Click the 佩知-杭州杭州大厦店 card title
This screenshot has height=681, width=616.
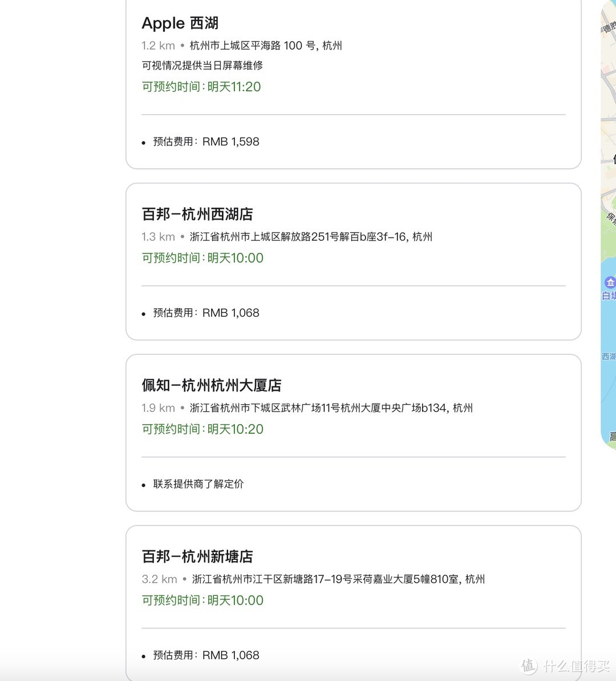(x=212, y=385)
